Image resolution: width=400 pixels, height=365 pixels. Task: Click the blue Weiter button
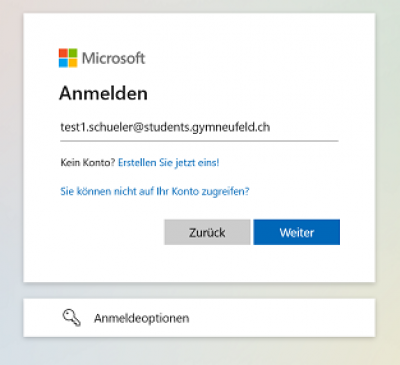[297, 232]
